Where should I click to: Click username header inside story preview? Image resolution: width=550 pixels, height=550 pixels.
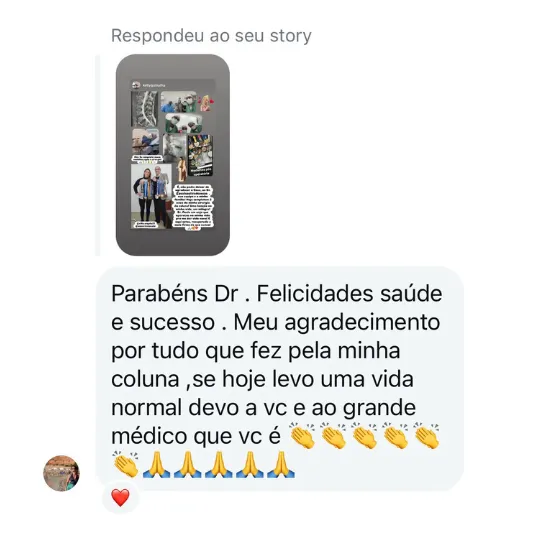[154, 85]
